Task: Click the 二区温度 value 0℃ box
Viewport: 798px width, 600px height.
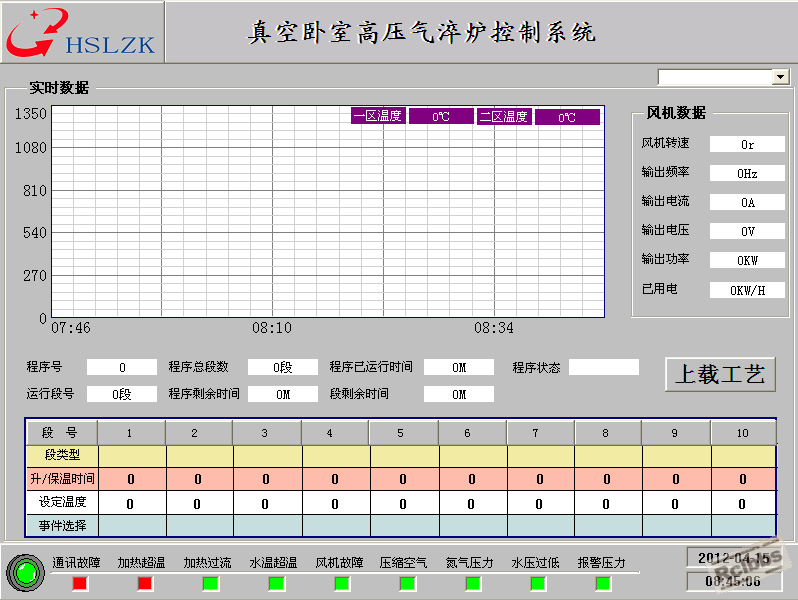Action: (567, 117)
